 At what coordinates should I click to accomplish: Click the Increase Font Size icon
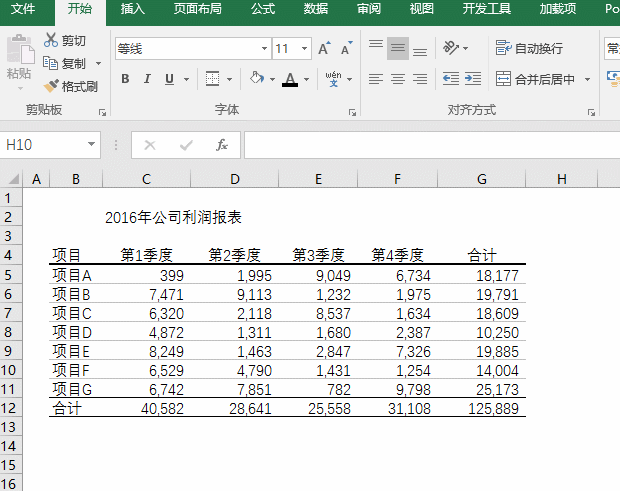tap(324, 48)
